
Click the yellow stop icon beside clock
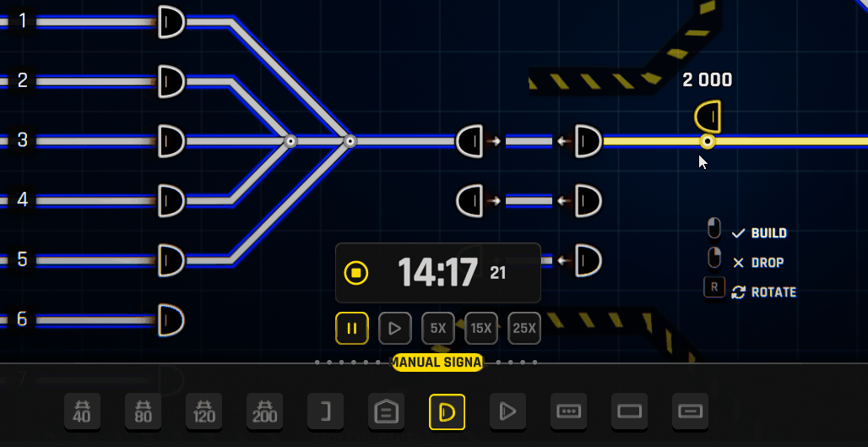coord(356,273)
